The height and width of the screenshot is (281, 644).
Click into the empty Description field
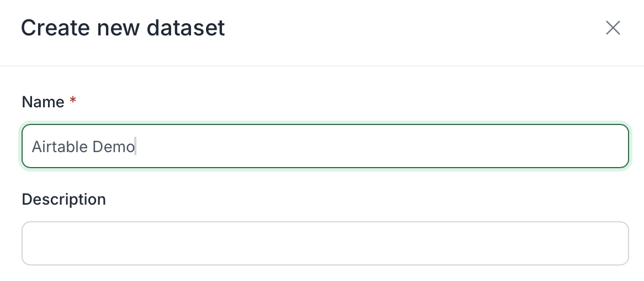point(325,243)
